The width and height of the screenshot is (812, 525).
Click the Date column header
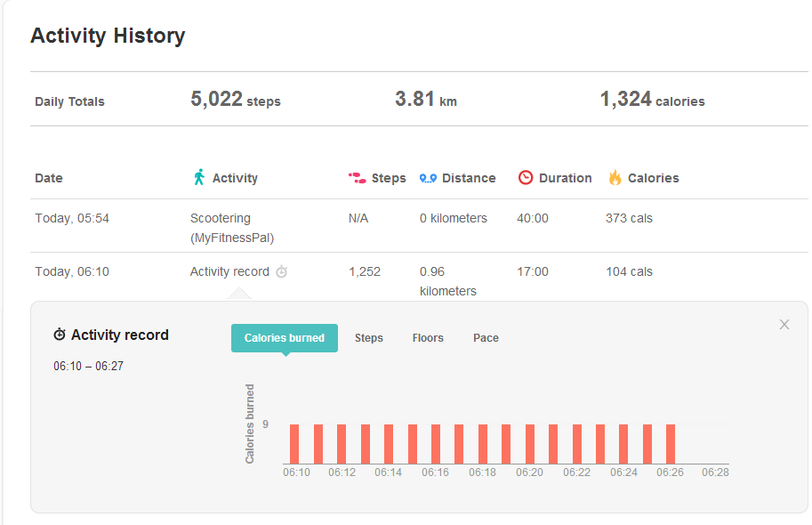tap(49, 178)
